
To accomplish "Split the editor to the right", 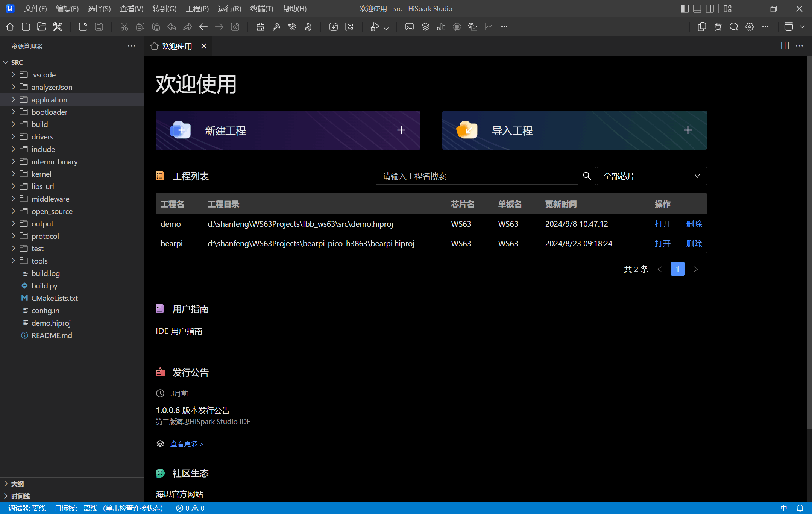I will (x=785, y=46).
